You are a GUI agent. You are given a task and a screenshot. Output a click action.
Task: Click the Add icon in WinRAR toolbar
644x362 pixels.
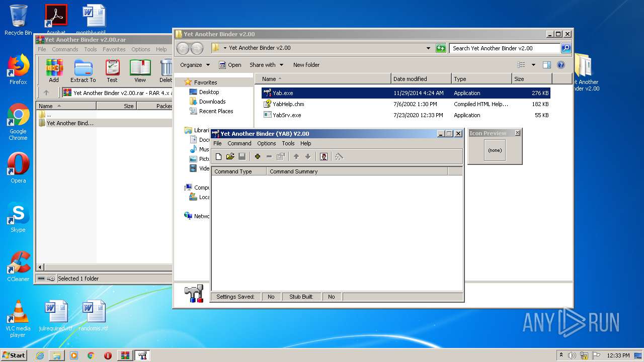coord(54,71)
